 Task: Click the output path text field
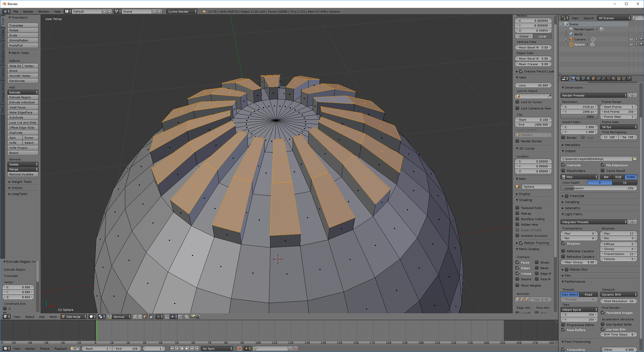(x=596, y=159)
